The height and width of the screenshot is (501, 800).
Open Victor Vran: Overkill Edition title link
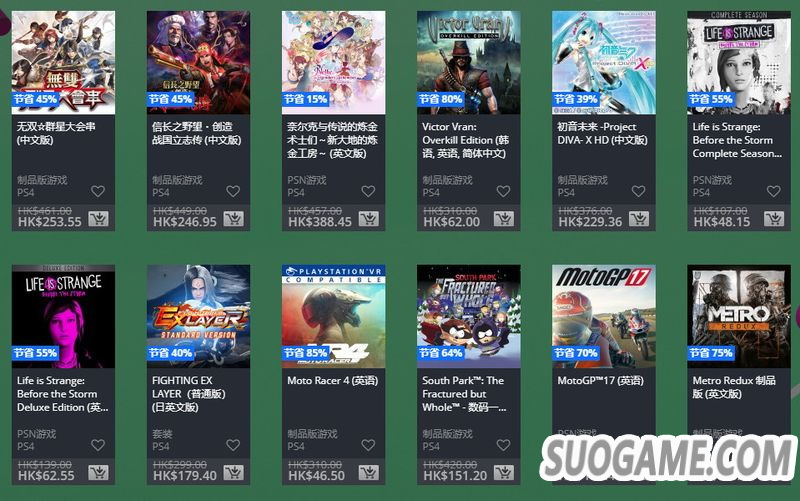point(465,140)
